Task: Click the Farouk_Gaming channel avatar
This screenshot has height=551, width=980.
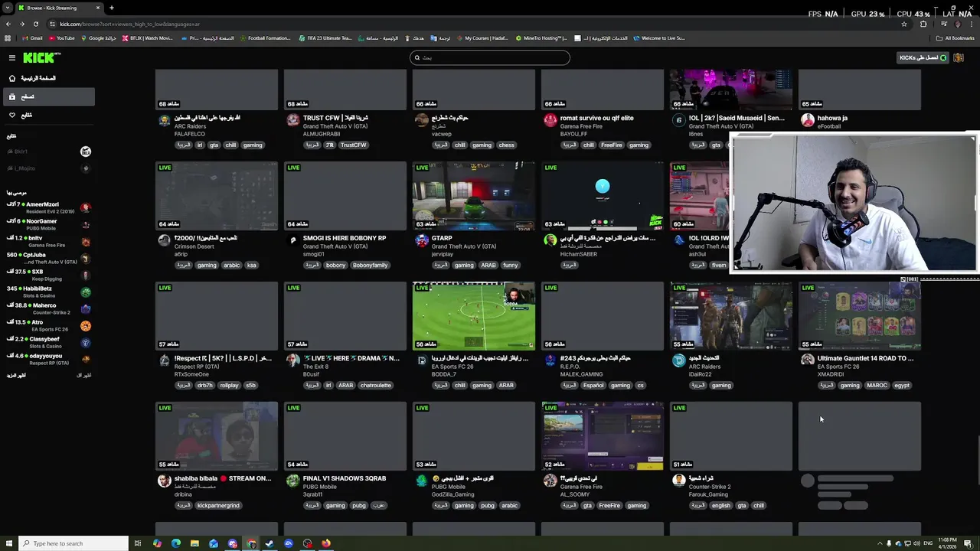Action: (679, 481)
